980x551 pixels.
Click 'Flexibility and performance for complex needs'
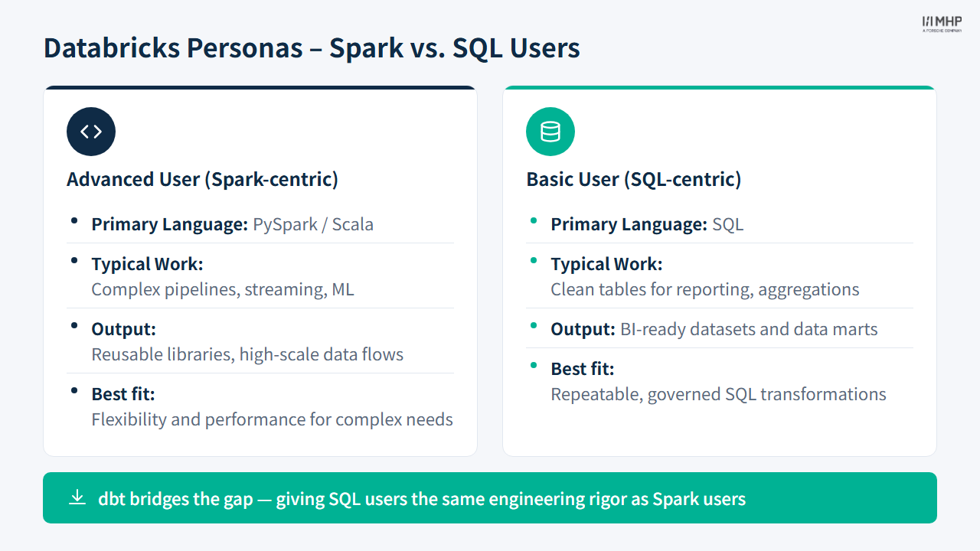click(272, 419)
